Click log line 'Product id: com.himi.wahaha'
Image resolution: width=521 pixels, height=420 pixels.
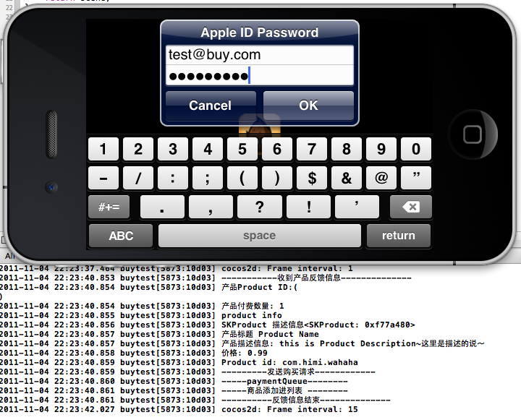pos(289,362)
